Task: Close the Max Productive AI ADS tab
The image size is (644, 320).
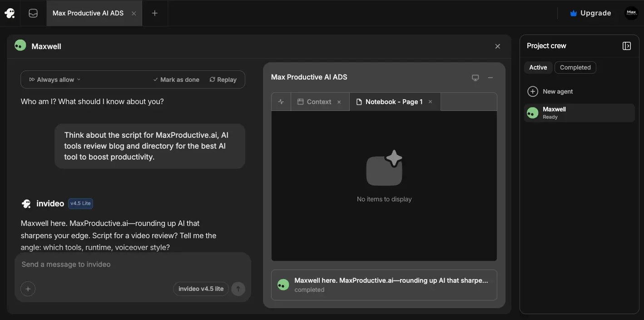Action: pos(134,13)
